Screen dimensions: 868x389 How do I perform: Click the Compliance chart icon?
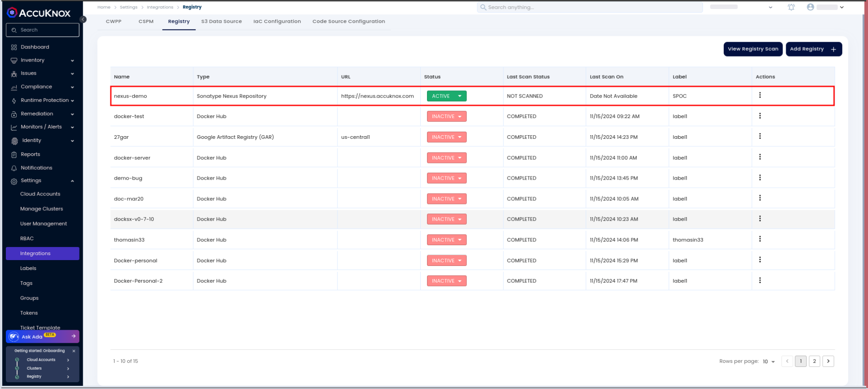click(x=14, y=87)
